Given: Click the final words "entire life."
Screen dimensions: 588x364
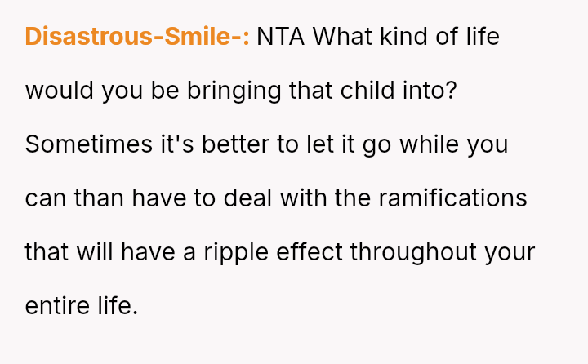Looking at the screenshot, I should click(x=82, y=306).
